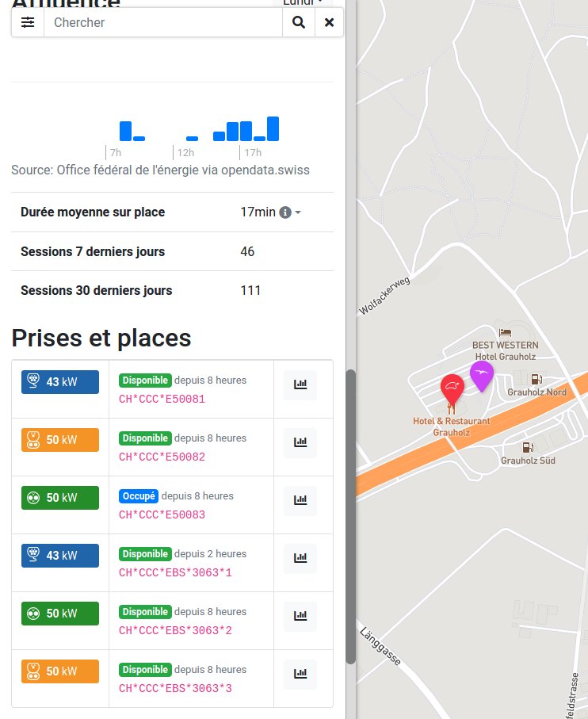
Task: Click the Wolfackerweg street label on map
Action: click(384, 296)
